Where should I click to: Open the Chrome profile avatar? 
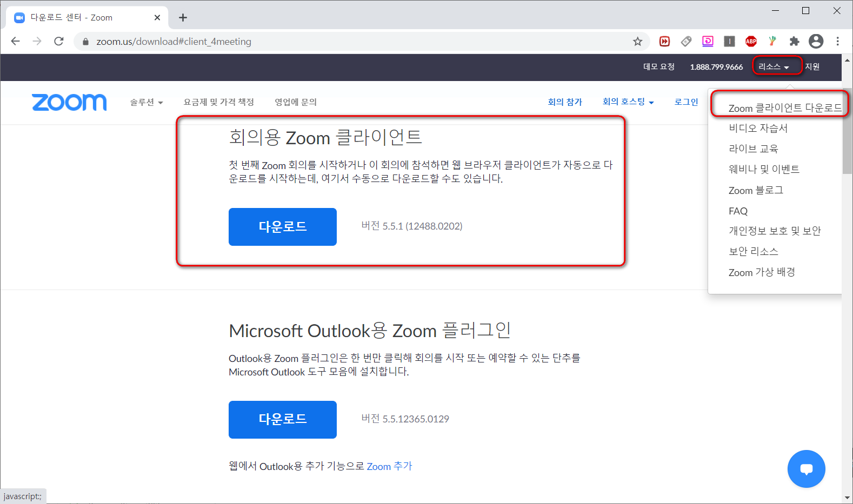tap(816, 41)
